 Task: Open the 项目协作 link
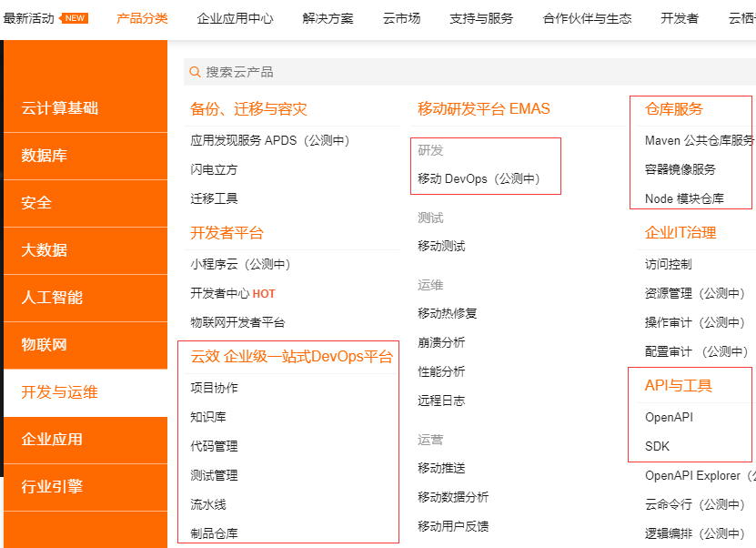pos(214,388)
